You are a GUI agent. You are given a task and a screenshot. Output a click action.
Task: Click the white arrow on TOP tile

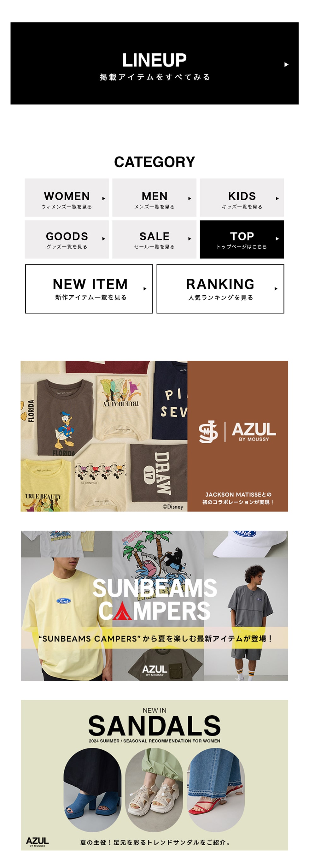277,239
